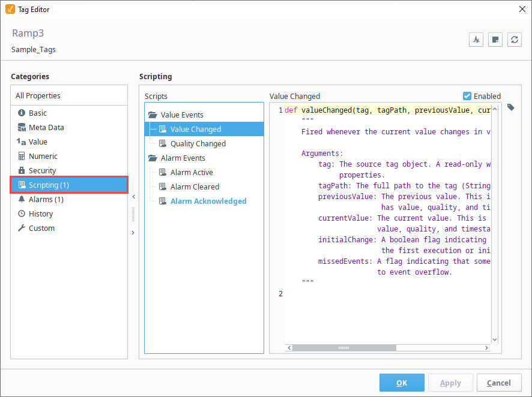This screenshot has height=397, width=532.
Task: Click the OK button
Action: pyautogui.click(x=402, y=383)
